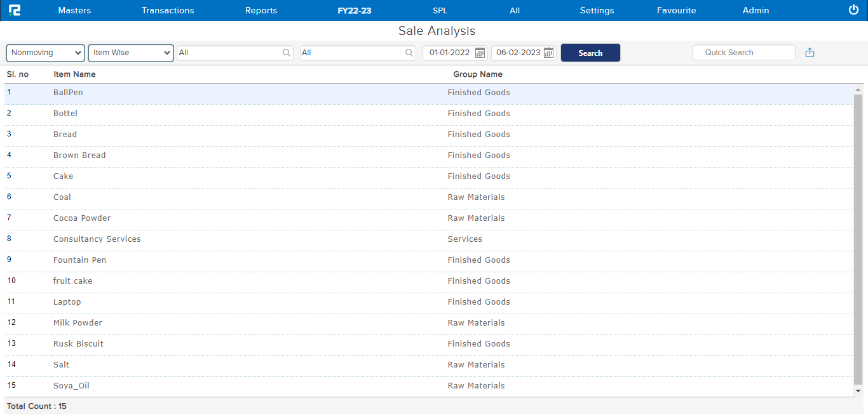The width and height of the screenshot is (868, 417).
Task: Click the power logout icon
Action: click(853, 10)
